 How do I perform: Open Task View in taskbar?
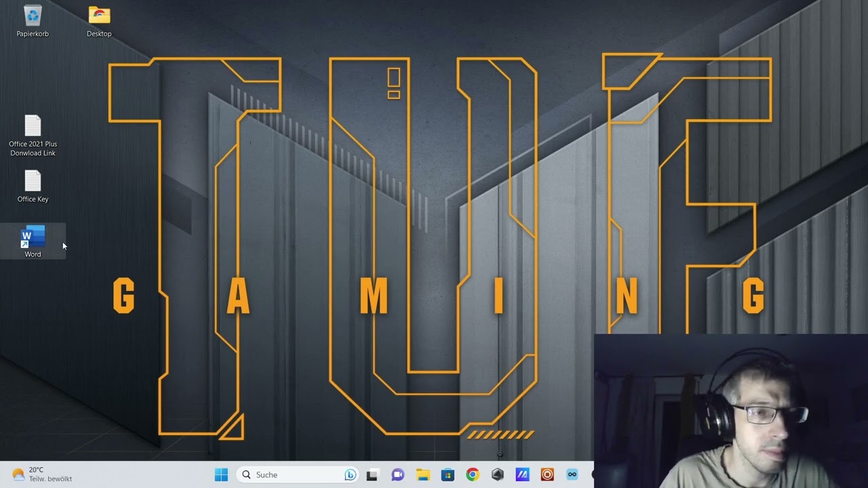pos(372,474)
